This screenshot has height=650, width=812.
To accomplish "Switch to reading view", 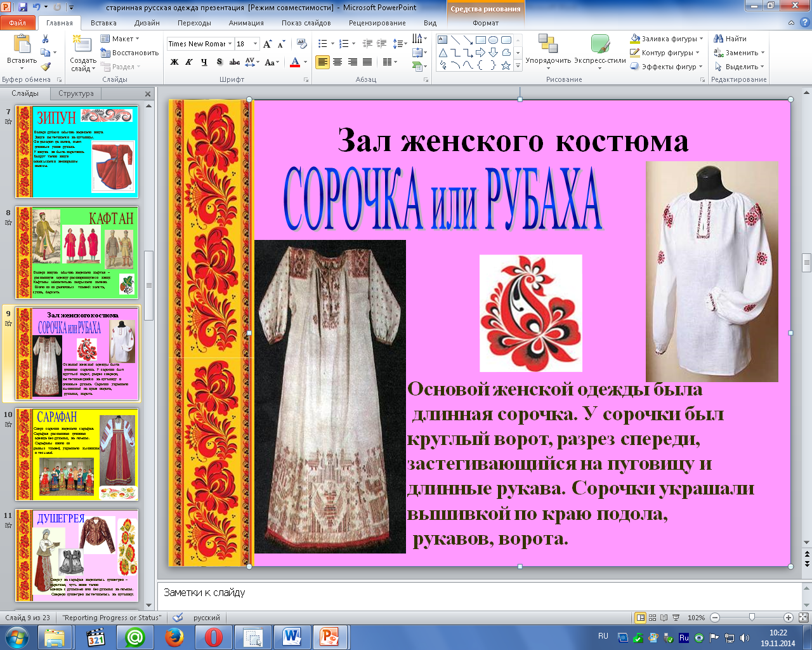I will (664, 618).
